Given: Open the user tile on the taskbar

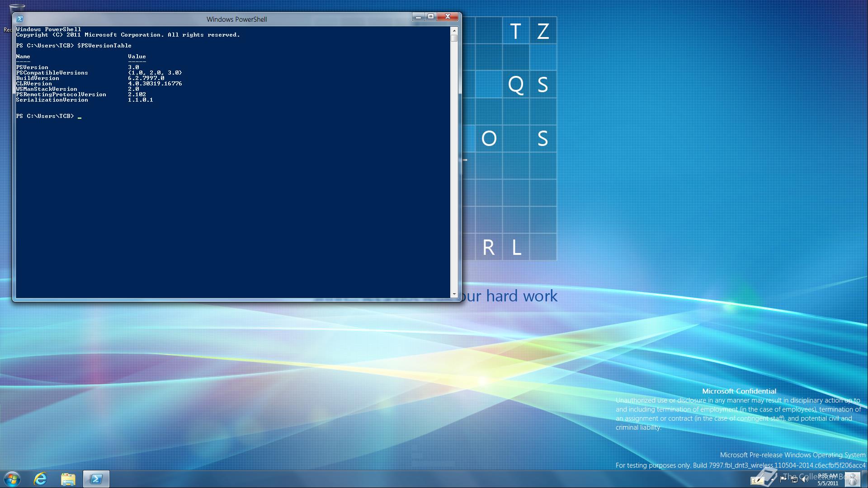Looking at the screenshot, I should [853, 479].
